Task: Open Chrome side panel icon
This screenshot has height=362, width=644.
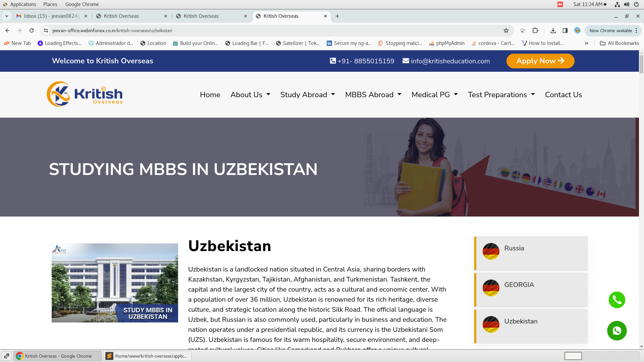Action: point(565,31)
